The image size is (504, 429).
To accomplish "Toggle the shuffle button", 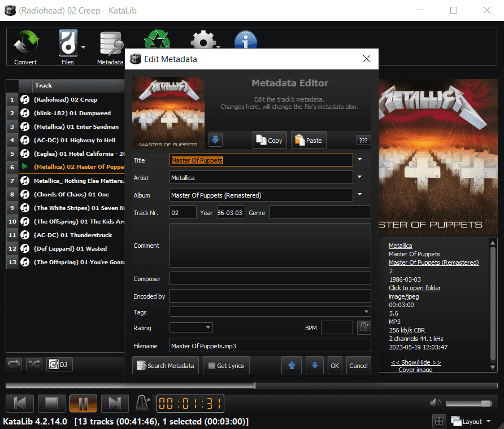I will 34,364.
